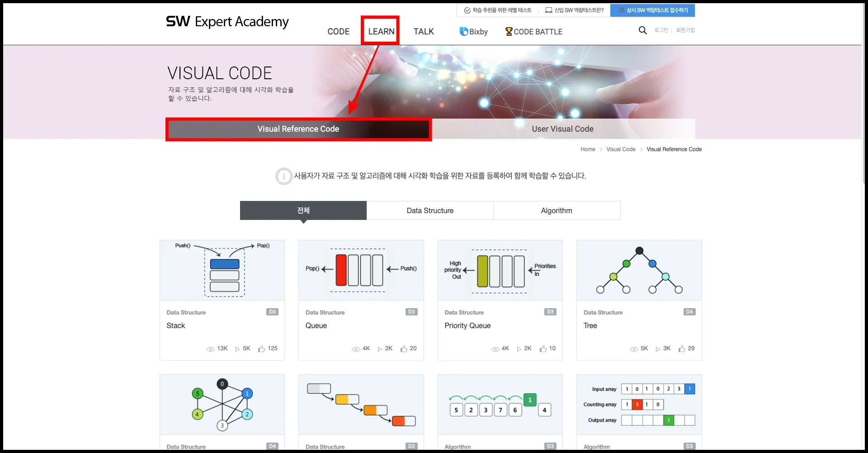
Task: Open the counting array diagram thumbnail
Action: [639, 405]
